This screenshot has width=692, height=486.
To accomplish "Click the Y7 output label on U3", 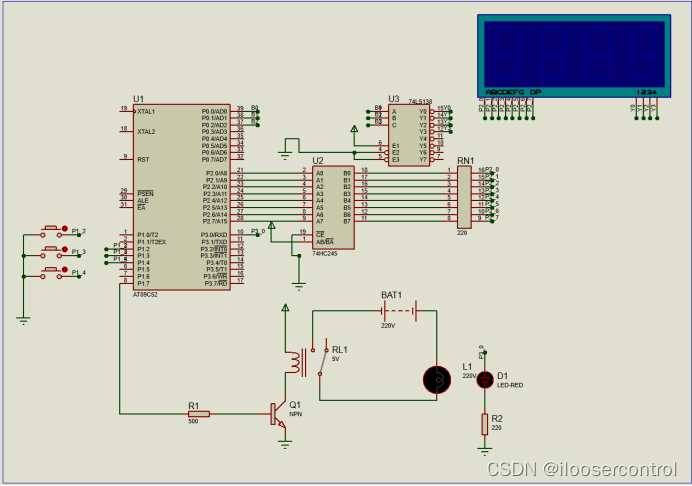I will coord(423,159).
